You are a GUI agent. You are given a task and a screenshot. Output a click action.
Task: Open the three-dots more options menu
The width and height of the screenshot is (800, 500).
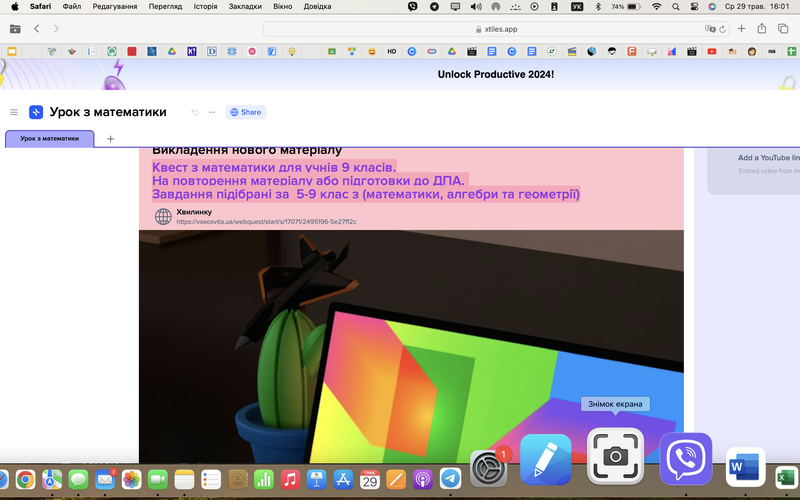coord(212,112)
